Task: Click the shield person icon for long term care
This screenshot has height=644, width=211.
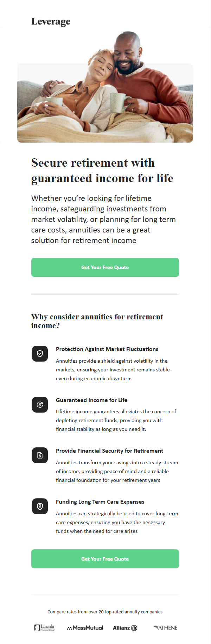Action: click(40, 506)
